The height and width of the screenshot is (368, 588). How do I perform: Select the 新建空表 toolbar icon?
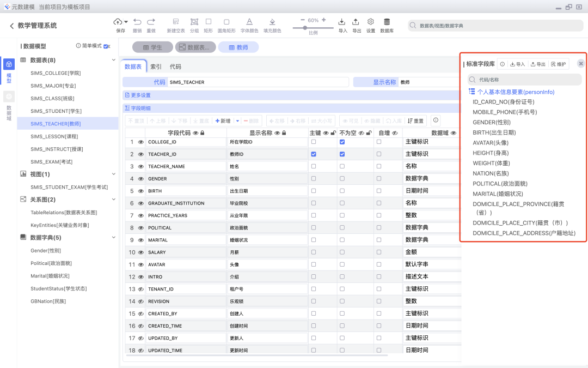click(x=177, y=22)
